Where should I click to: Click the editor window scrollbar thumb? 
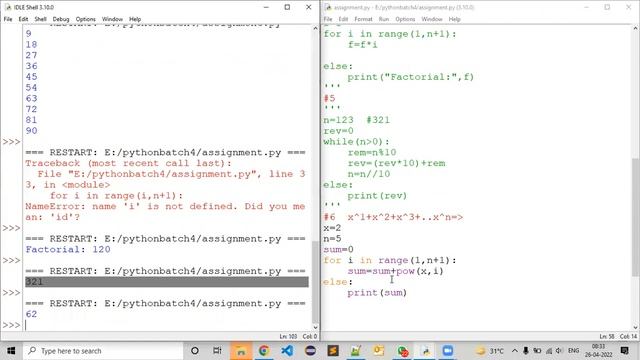[635, 217]
